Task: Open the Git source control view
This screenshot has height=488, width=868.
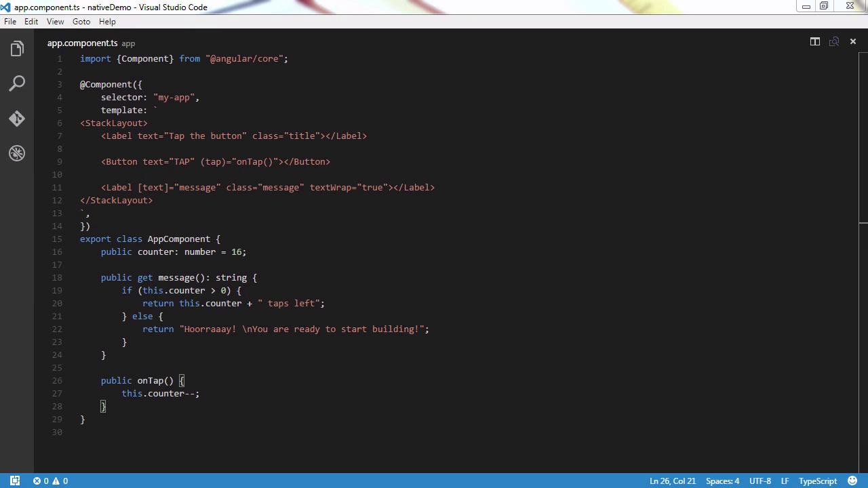Action: [x=17, y=119]
